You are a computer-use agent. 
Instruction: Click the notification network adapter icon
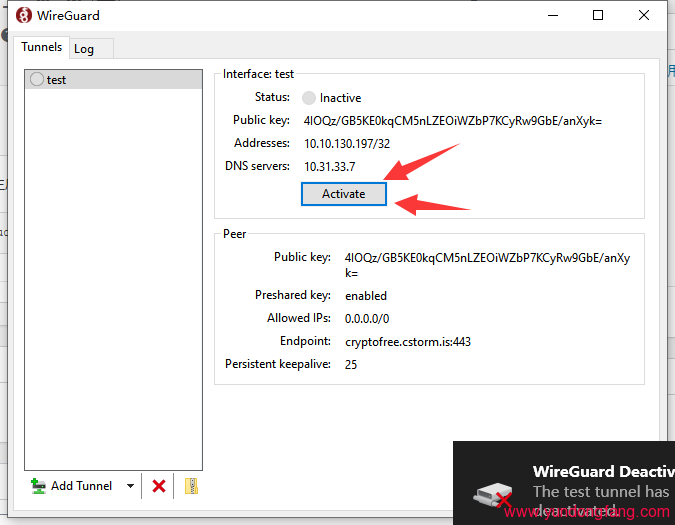coord(493,495)
